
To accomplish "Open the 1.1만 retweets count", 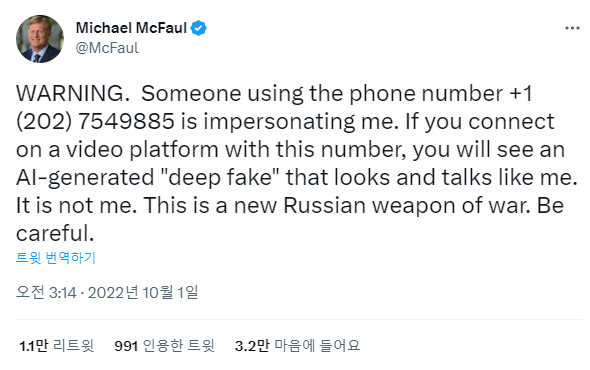I will (x=33, y=346).
